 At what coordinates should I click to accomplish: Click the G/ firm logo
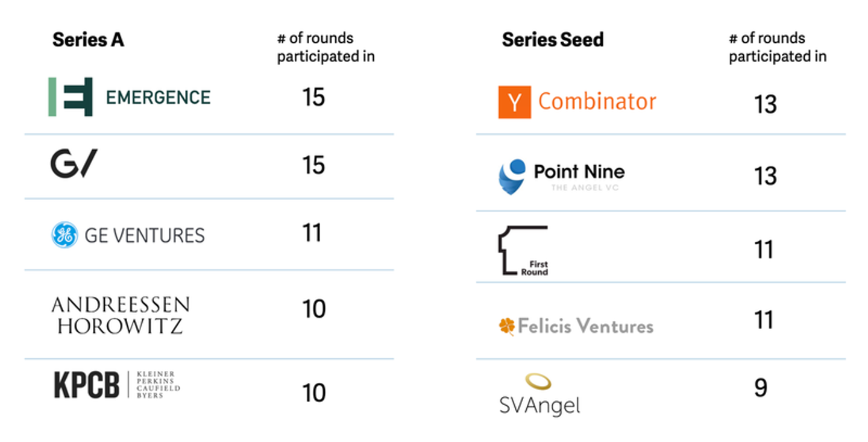(x=73, y=165)
